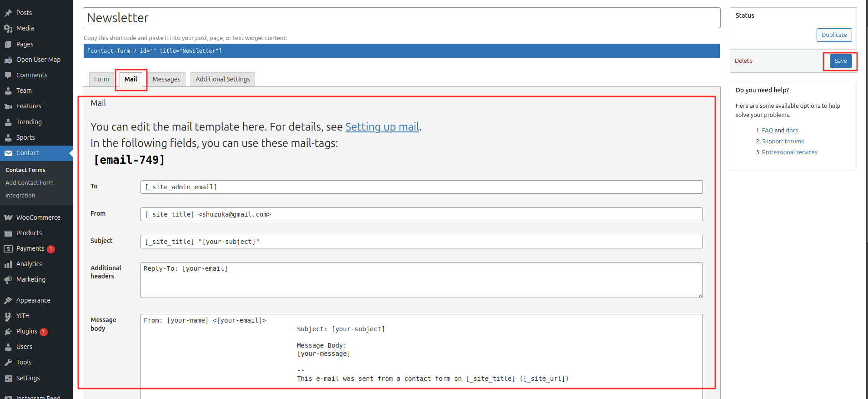Click the Additional headers textarea

pos(421,280)
